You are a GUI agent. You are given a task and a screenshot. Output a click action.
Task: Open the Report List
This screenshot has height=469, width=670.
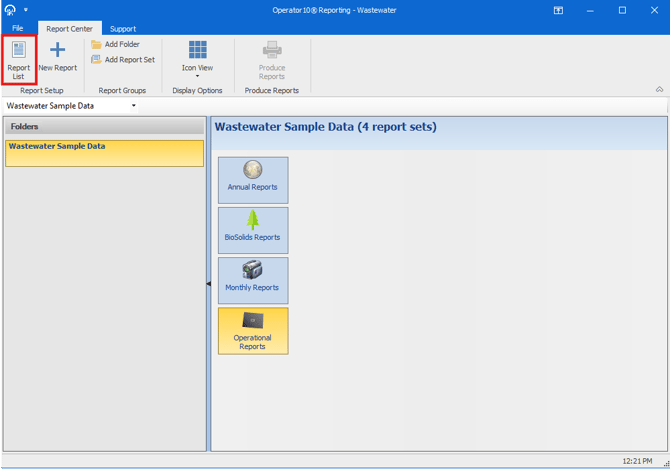(19, 59)
